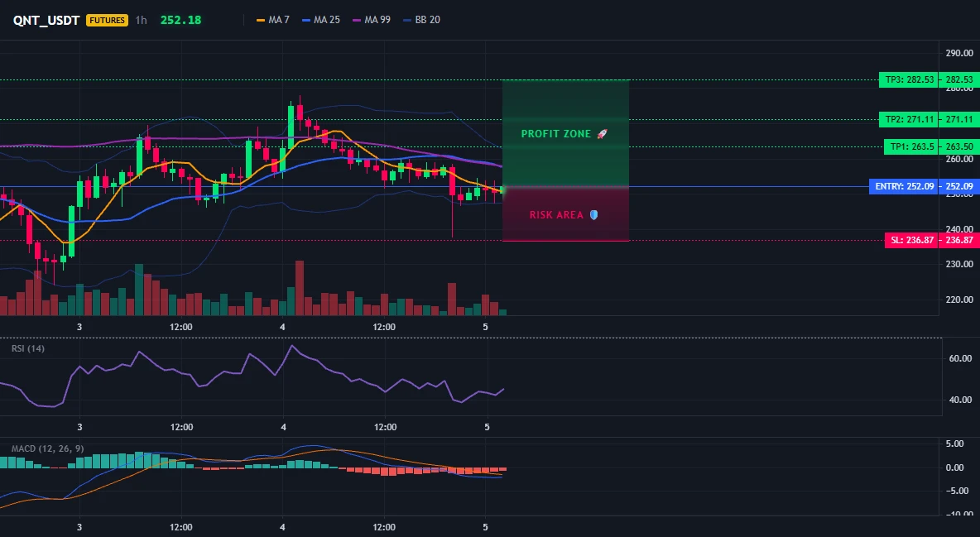Click the 230.00 price axis value

tap(959, 265)
